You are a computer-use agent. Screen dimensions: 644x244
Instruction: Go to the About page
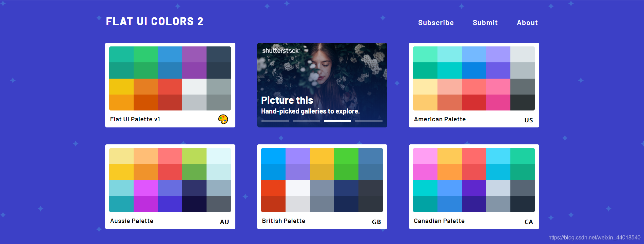tap(527, 23)
